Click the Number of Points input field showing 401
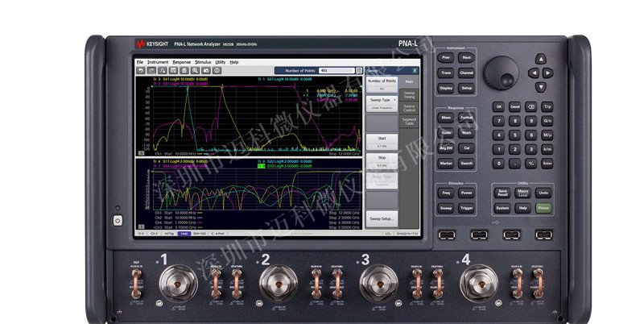 tap(336, 71)
